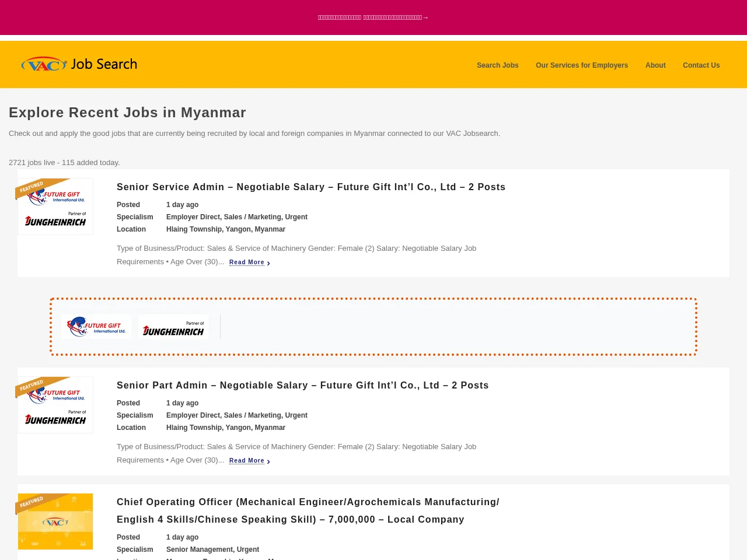Click '2721 jobs live - 115 added today' text

64,163
